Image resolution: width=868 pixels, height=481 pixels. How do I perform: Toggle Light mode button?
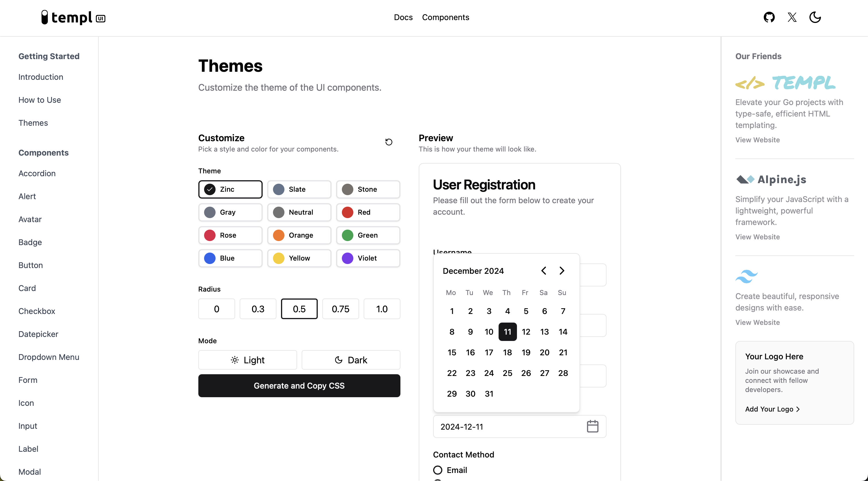247,360
